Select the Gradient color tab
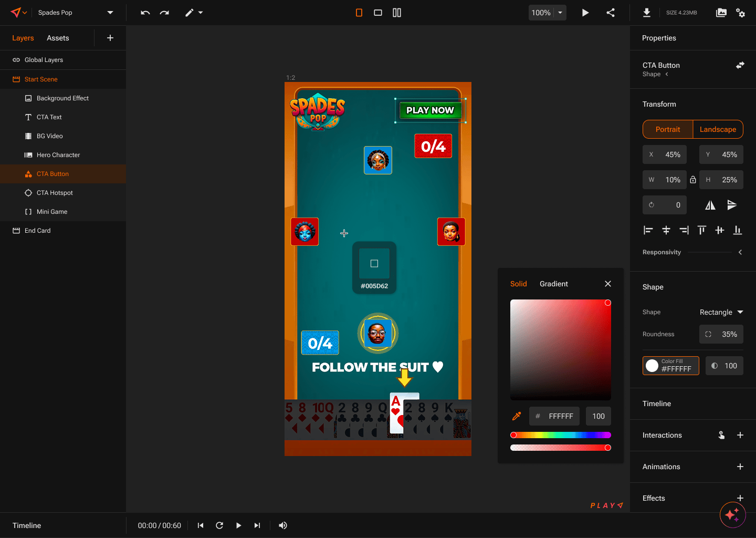This screenshot has height=538, width=756. 554,284
